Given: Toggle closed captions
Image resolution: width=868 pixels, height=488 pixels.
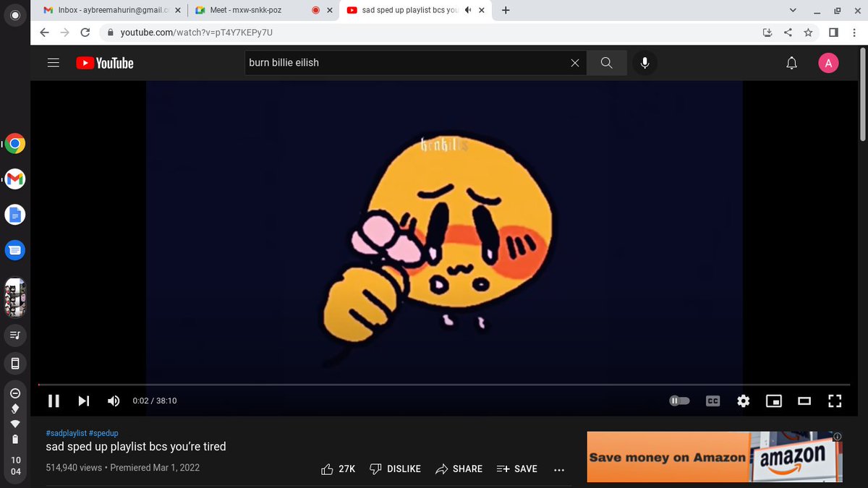Looking at the screenshot, I should [x=713, y=401].
